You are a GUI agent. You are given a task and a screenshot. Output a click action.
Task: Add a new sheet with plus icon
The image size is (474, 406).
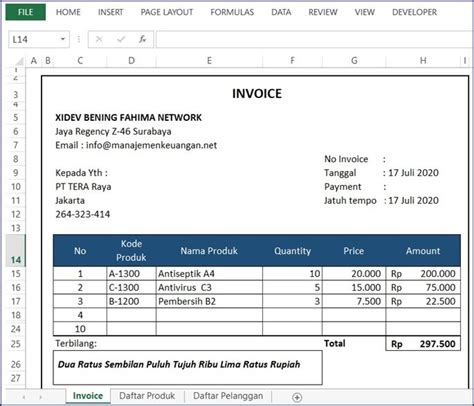coord(297,397)
